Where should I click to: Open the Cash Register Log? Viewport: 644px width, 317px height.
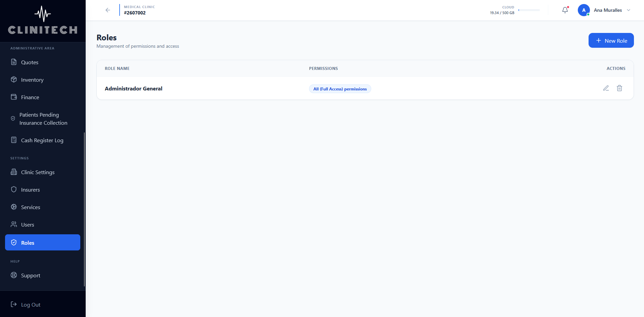pos(43,140)
